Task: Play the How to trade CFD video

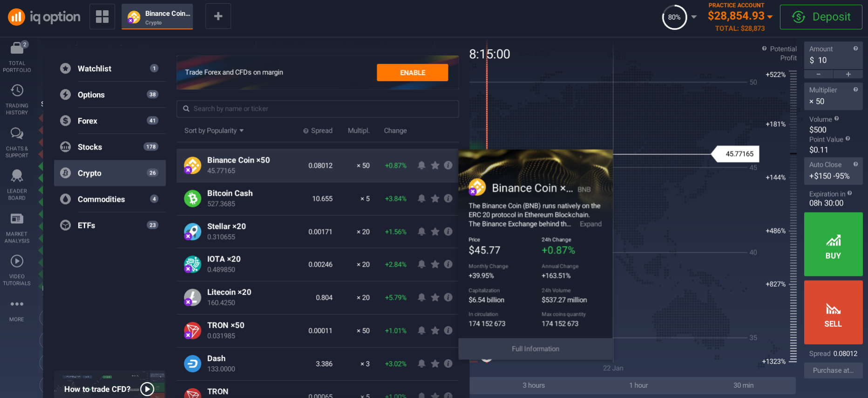Action: pos(147,389)
